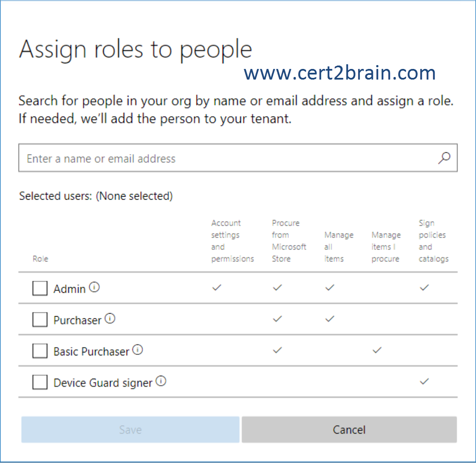Focus the name or email address field
The height and width of the screenshot is (463, 476).
click(238, 158)
